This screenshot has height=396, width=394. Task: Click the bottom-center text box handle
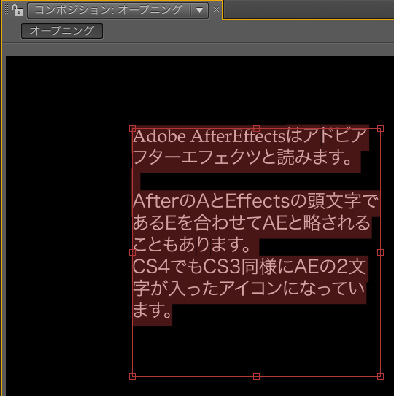(x=256, y=376)
